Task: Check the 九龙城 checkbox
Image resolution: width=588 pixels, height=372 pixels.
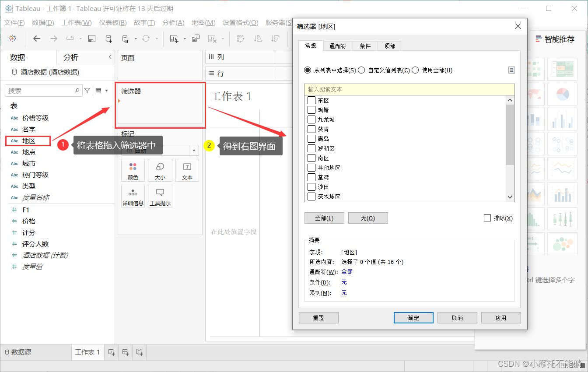Action: pos(311,119)
